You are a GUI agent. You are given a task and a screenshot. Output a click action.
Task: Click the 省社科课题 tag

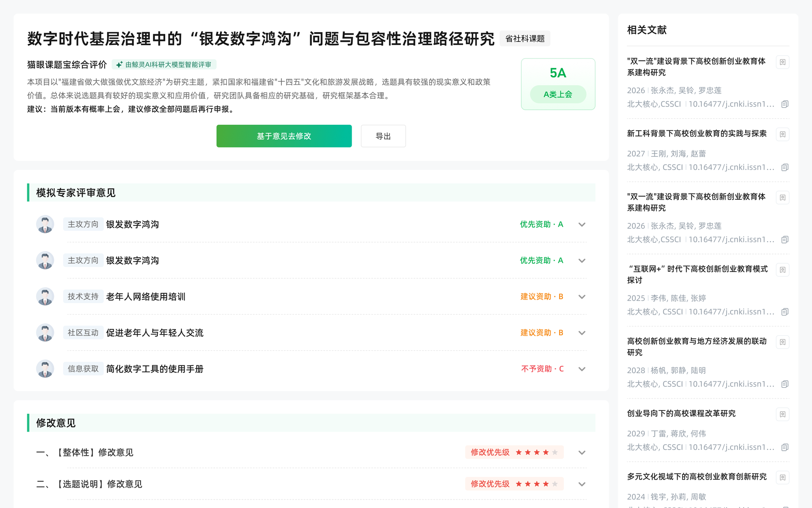pos(525,39)
